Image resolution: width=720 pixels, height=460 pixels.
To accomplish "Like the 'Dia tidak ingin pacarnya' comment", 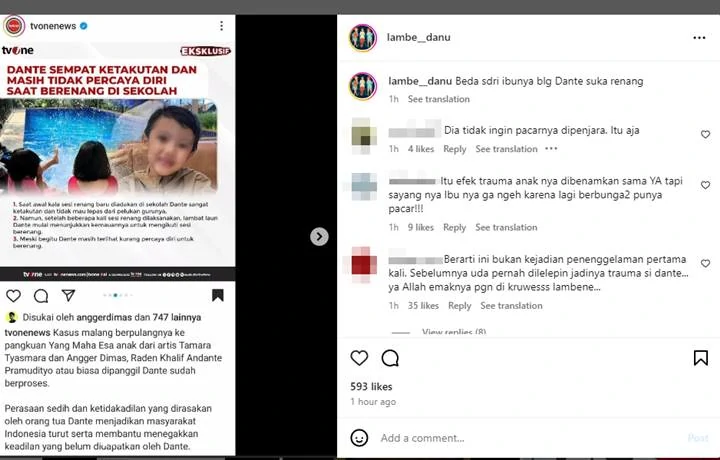I will (705, 134).
